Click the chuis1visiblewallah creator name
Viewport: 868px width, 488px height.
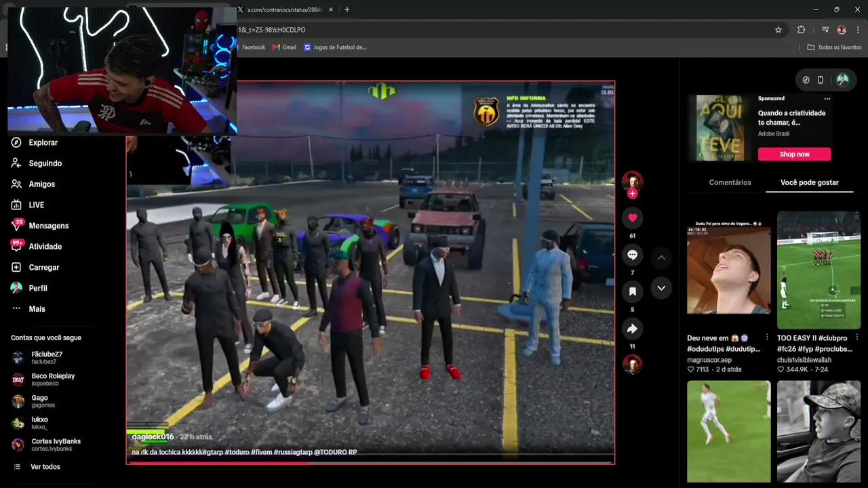[x=804, y=360]
